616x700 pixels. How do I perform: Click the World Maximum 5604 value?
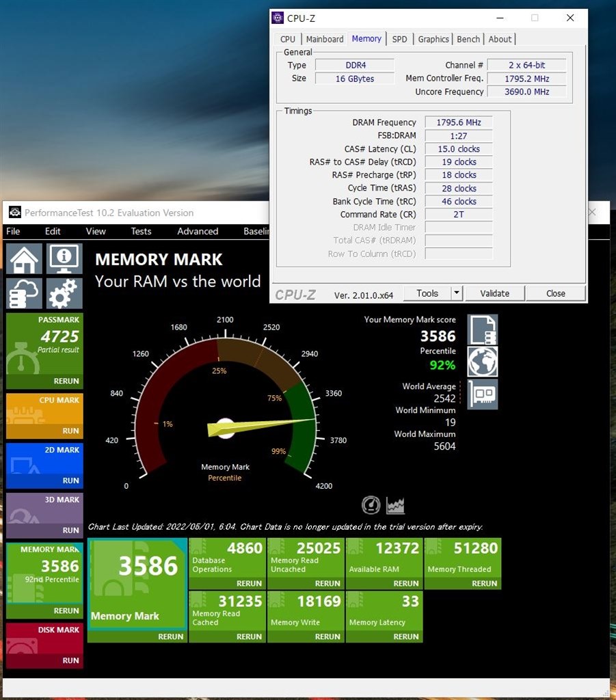click(444, 446)
